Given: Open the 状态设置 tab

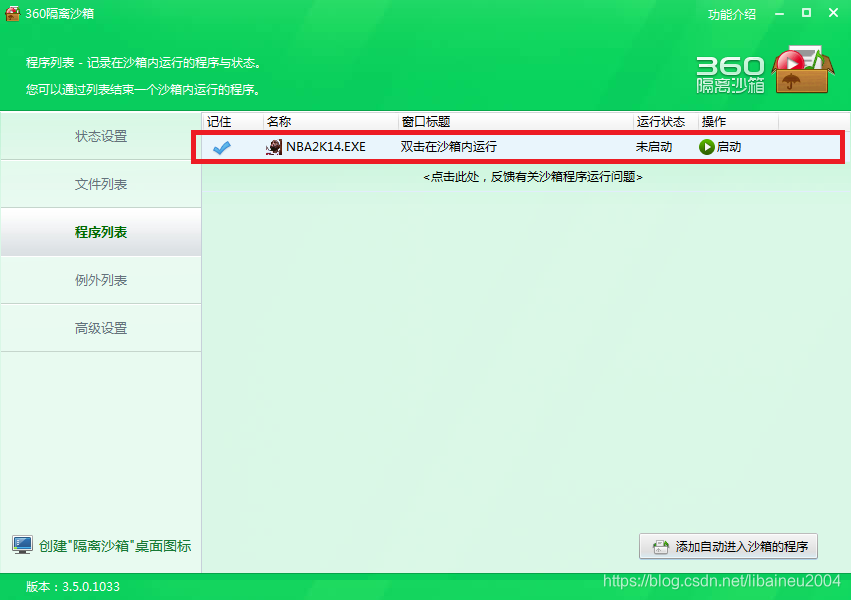Looking at the screenshot, I should click(x=101, y=136).
